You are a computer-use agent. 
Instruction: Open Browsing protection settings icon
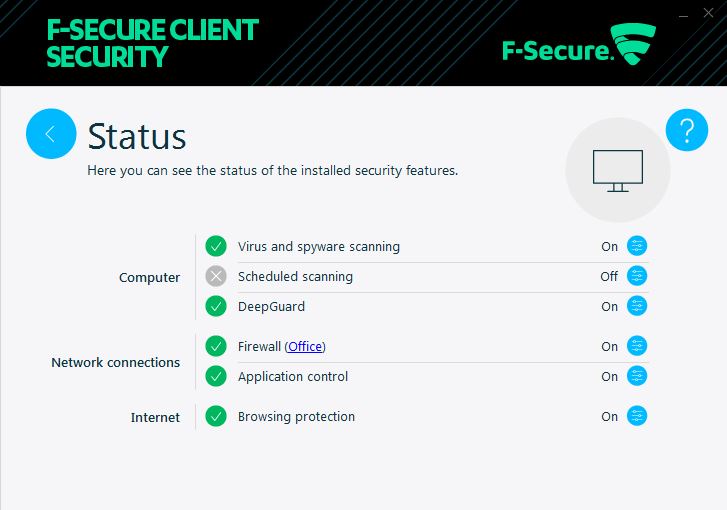click(x=637, y=416)
